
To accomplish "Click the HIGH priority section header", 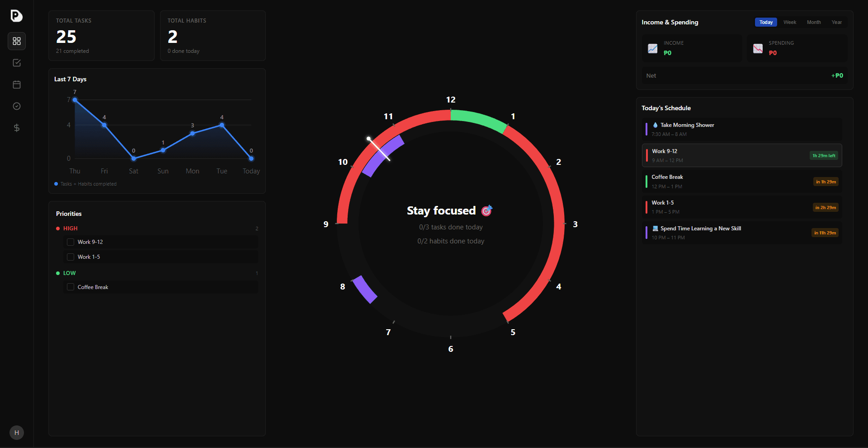I will click(70, 228).
